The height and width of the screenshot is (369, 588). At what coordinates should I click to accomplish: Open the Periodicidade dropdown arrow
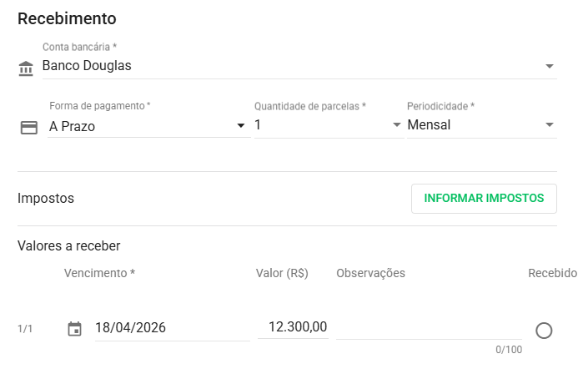[549, 125]
